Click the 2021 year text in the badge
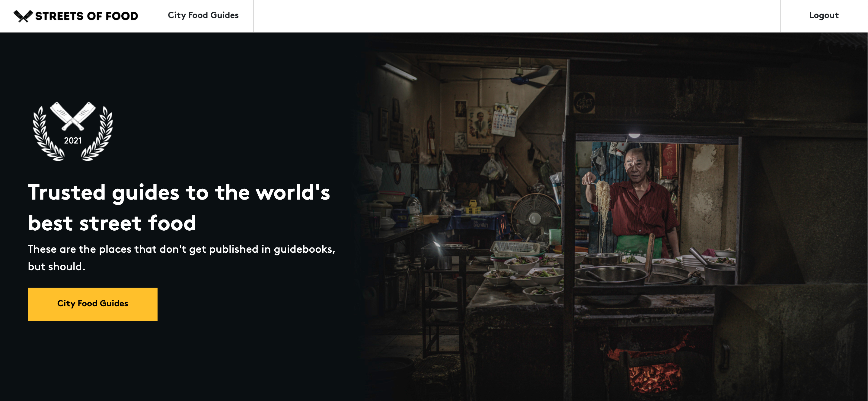Viewport: 868px width, 401px height. [x=73, y=141]
